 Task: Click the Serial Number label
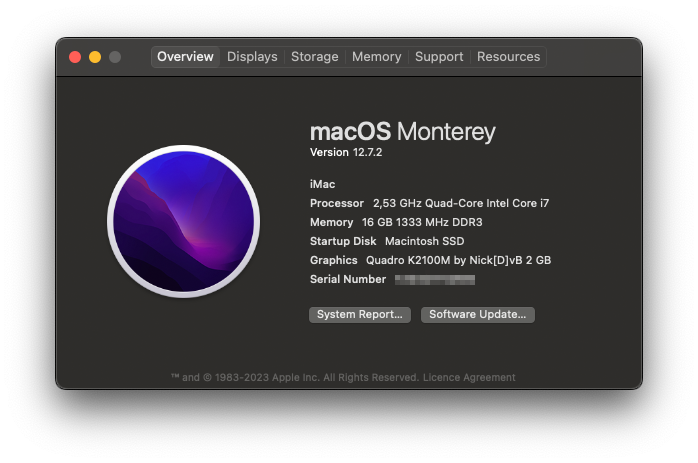tap(348, 280)
